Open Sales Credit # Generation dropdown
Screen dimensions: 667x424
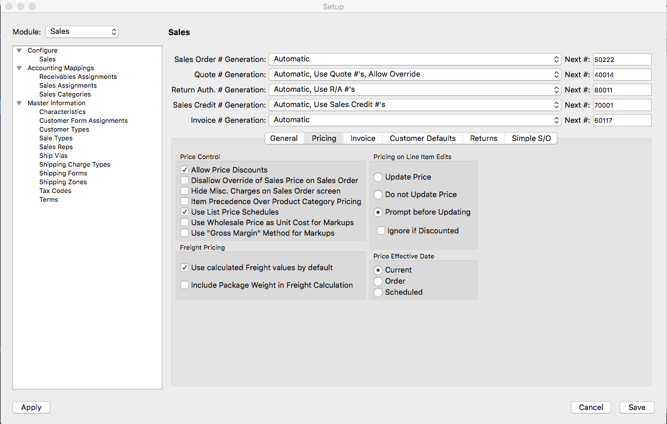click(x=415, y=105)
